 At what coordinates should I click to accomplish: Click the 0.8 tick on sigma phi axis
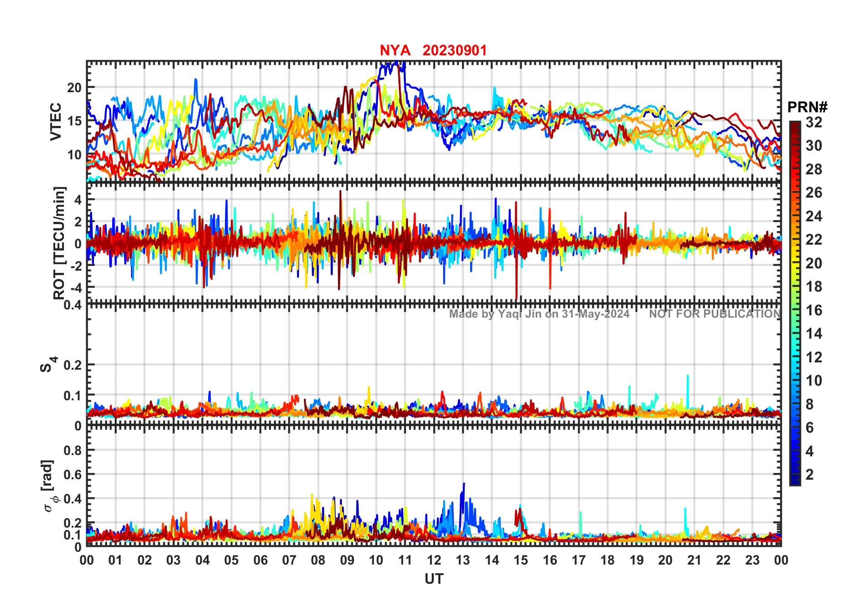coord(73,450)
